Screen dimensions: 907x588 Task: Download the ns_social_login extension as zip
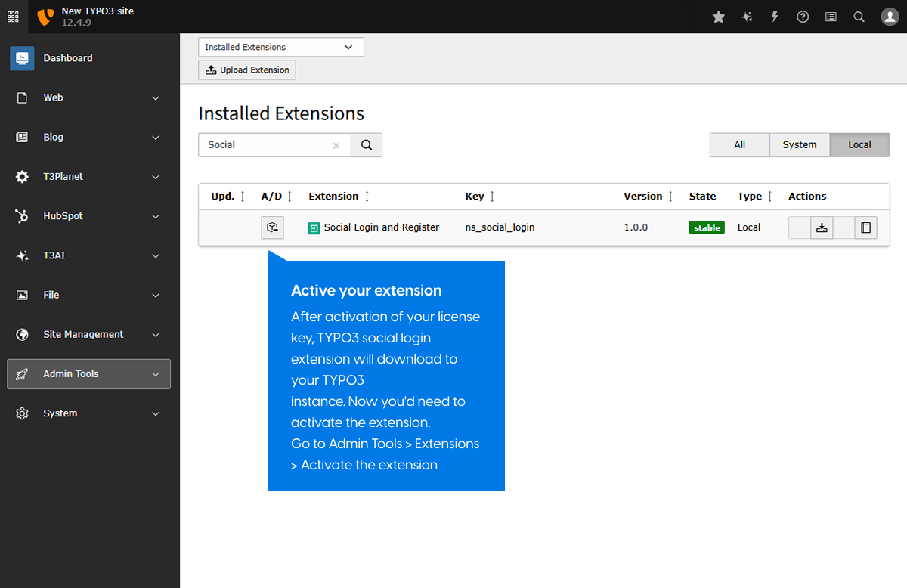pos(822,227)
